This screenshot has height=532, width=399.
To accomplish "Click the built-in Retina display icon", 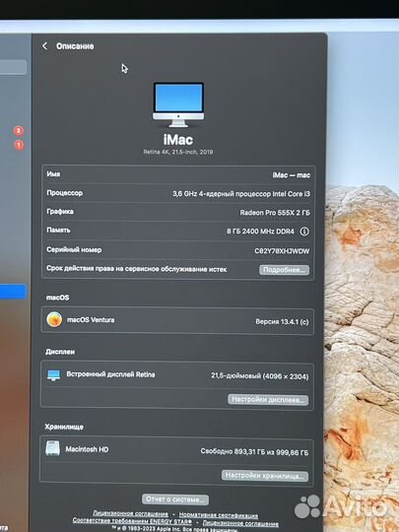I will click(53, 375).
